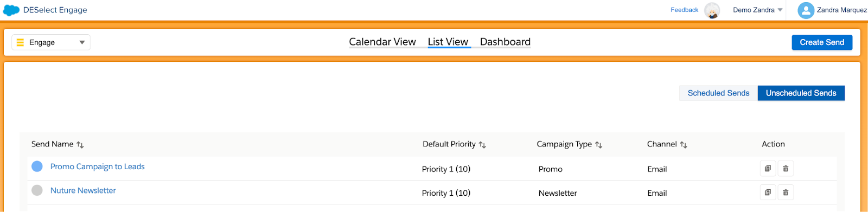Open the Dashboard tab
The width and height of the screenshot is (868, 212).
[505, 42]
